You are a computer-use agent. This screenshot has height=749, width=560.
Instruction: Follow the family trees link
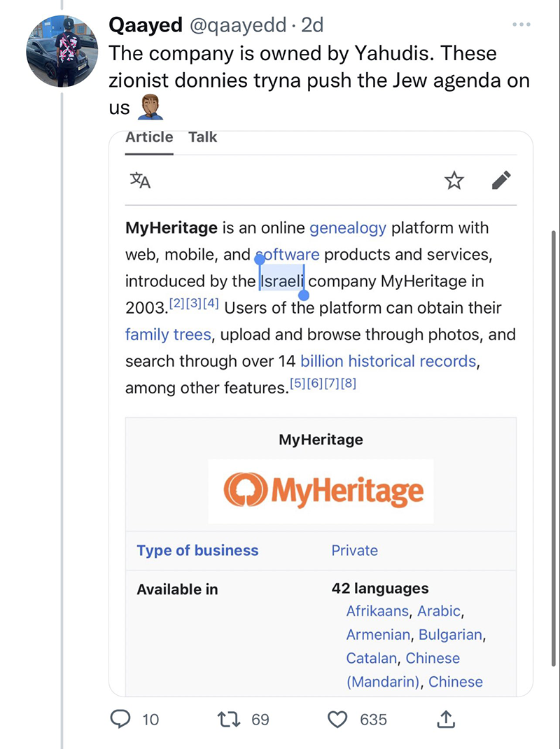point(168,335)
